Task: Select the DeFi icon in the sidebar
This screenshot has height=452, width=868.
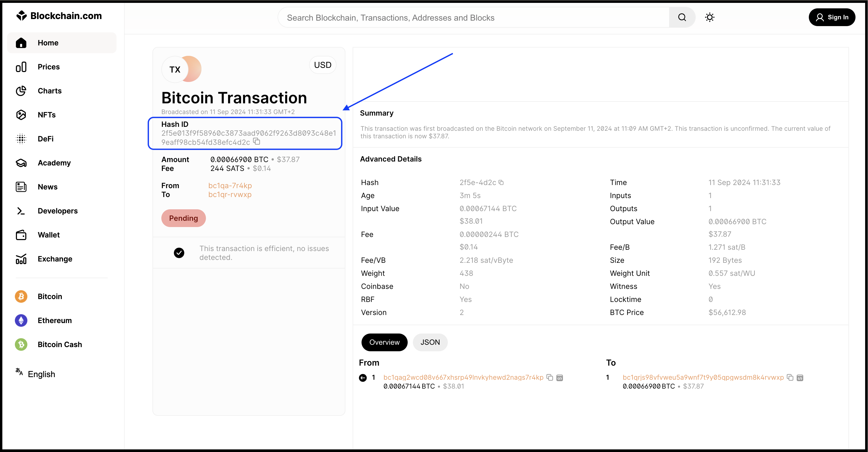Action: pyautogui.click(x=21, y=139)
